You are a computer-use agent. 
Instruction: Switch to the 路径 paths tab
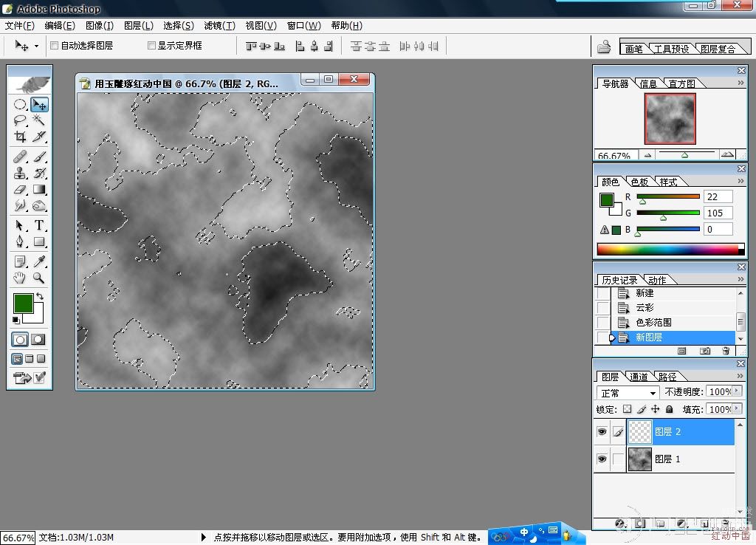coord(667,377)
